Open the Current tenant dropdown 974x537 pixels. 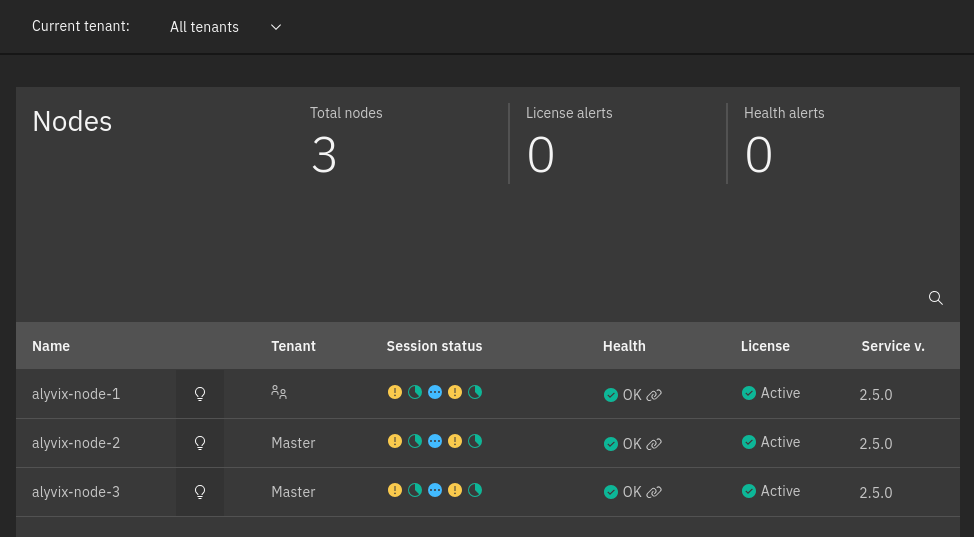click(225, 27)
